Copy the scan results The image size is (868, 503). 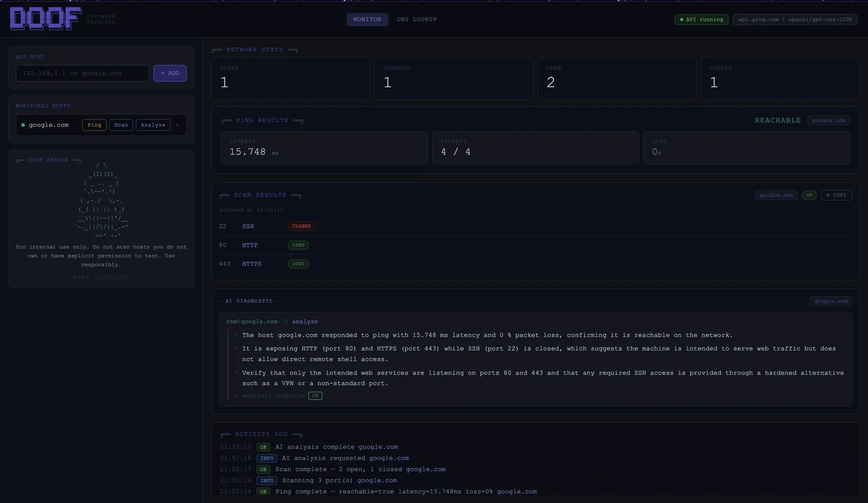(836, 195)
